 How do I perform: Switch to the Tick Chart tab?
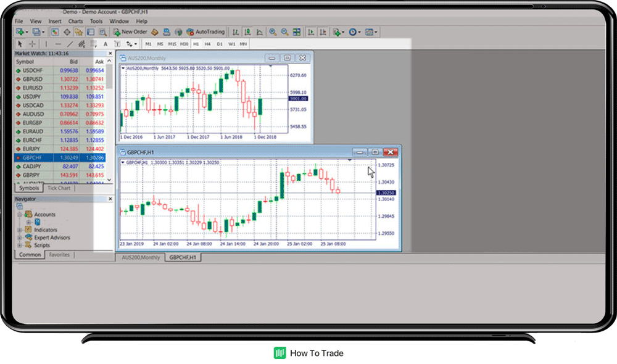coord(59,188)
